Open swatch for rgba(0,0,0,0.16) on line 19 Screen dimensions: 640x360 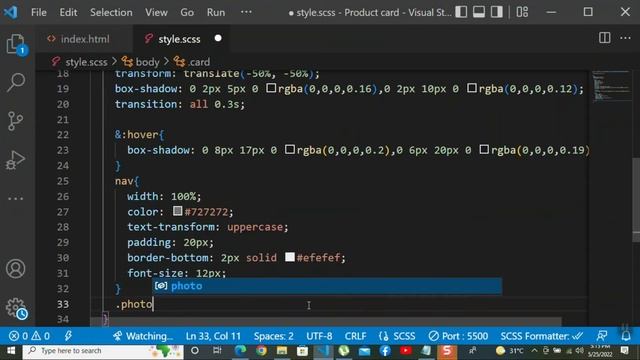tap(271, 88)
